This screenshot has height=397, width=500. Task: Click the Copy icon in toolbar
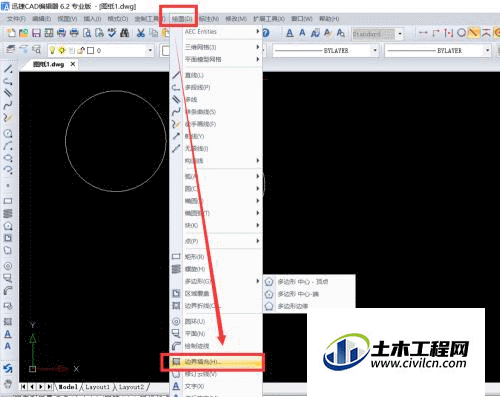[153, 33]
